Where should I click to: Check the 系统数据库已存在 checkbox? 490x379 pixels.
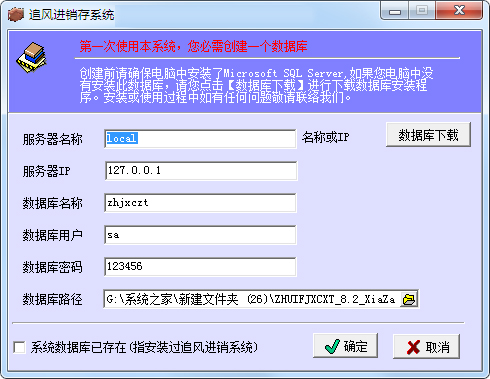coord(19,347)
